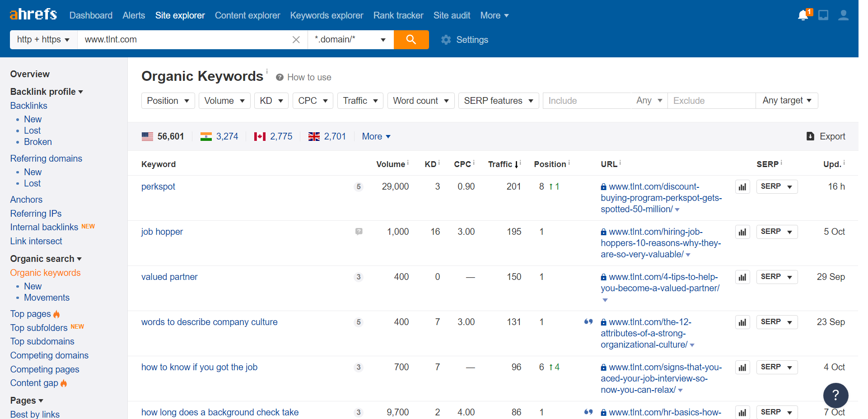Viewport: 868px width, 419px height.
Task: Sort by the Volume column header
Action: point(391,164)
